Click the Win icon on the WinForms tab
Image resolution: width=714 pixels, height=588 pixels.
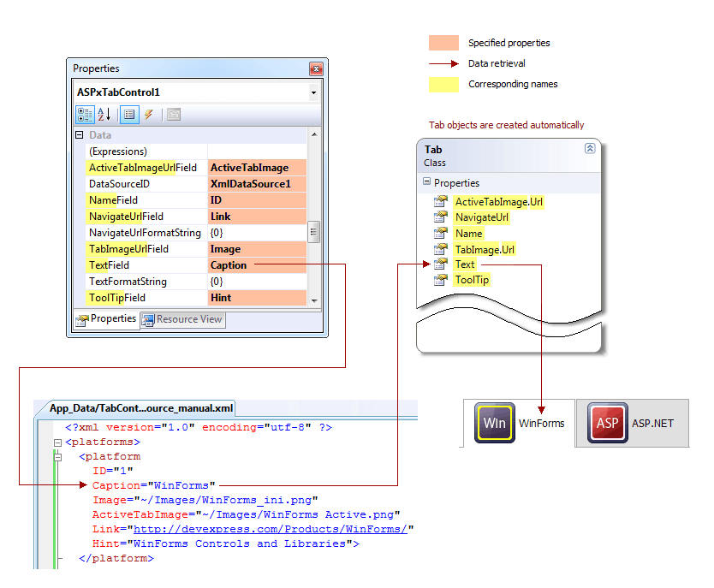coord(494,422)
